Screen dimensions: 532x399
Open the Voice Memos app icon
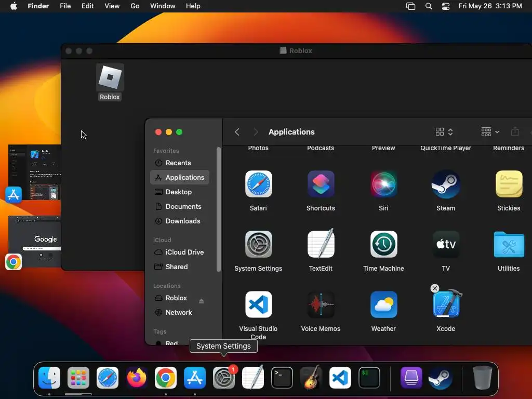(x=321, y=304)
